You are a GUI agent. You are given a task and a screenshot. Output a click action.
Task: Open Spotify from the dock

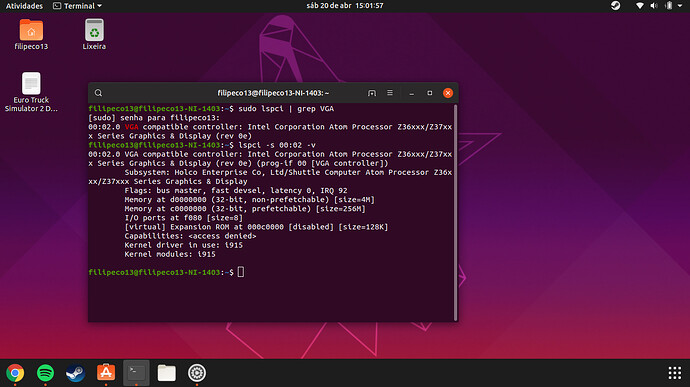[45, 373]
